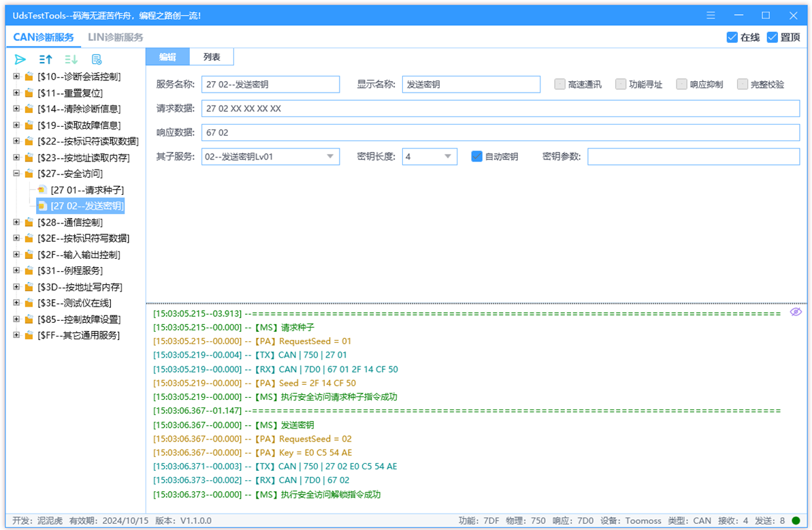Click the 服务名称 input field
The width and height of the screenshot is (812, 530).
[270, 84]
